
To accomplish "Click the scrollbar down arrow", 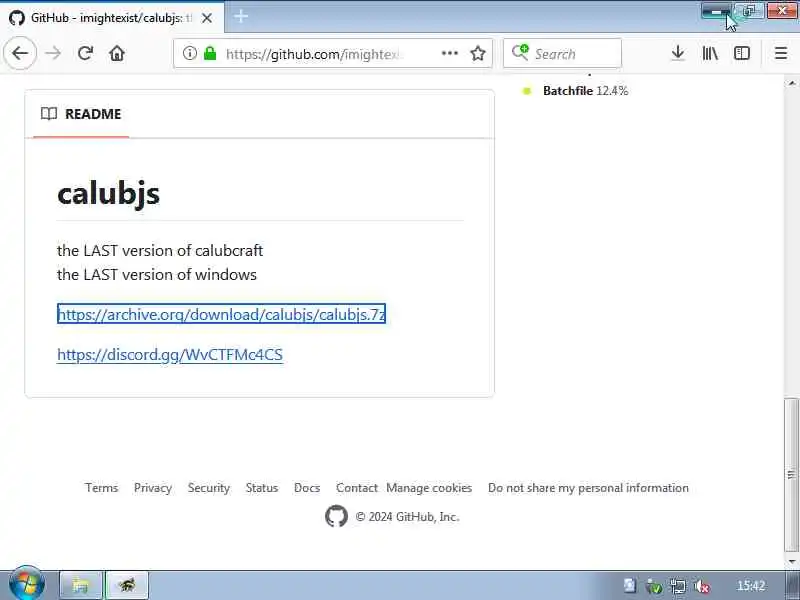I will [x=791, y=561].
